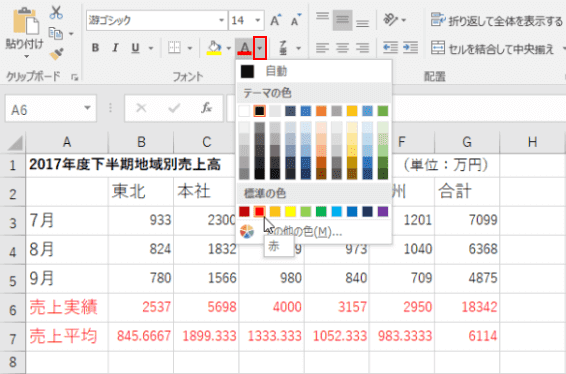Click Align Right icon
This screenshot has height=374, width=566.
(362, 48)
